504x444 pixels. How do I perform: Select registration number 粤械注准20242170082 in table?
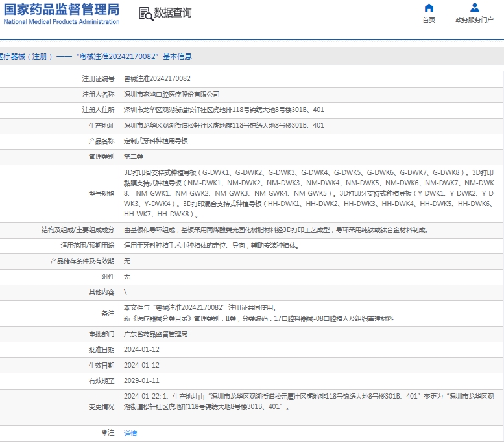(x=157, y=78)
